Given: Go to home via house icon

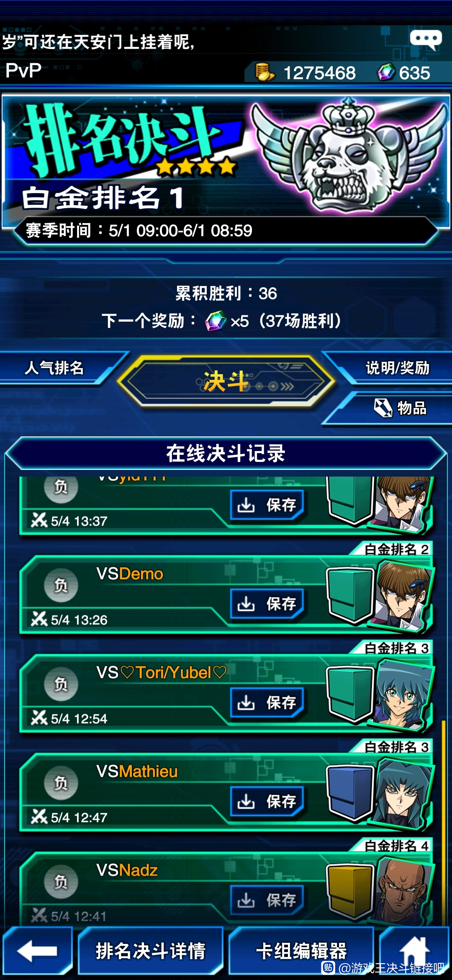Looking at the screenshot, I should pos(414,951).
